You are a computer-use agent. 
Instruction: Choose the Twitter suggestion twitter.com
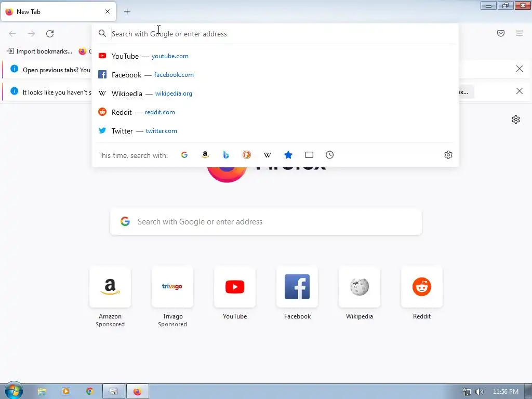(x=275, y=130)
